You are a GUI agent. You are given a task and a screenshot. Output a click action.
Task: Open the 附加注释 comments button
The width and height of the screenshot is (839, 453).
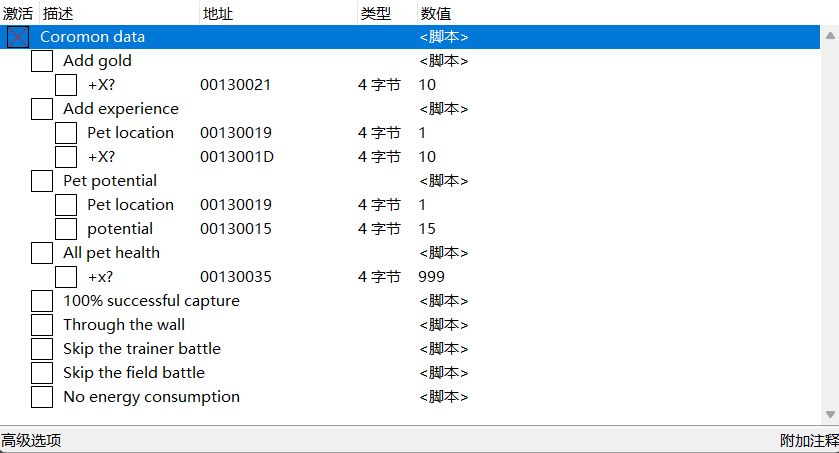pyautogui.click(x=809, y=441)
